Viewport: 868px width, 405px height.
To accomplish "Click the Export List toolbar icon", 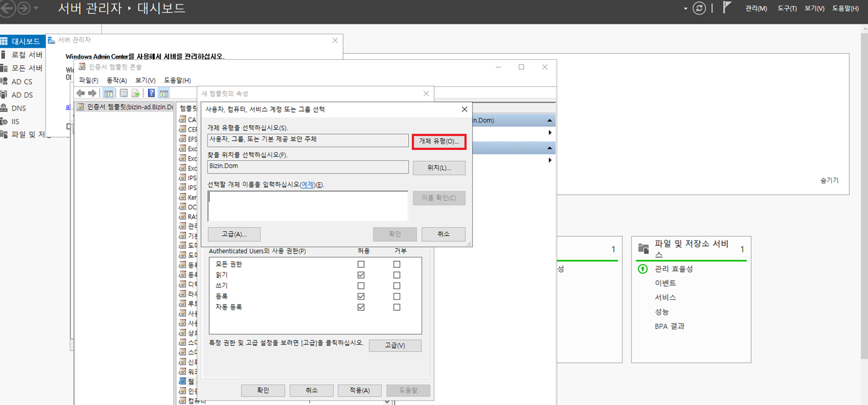I will 136,93.
